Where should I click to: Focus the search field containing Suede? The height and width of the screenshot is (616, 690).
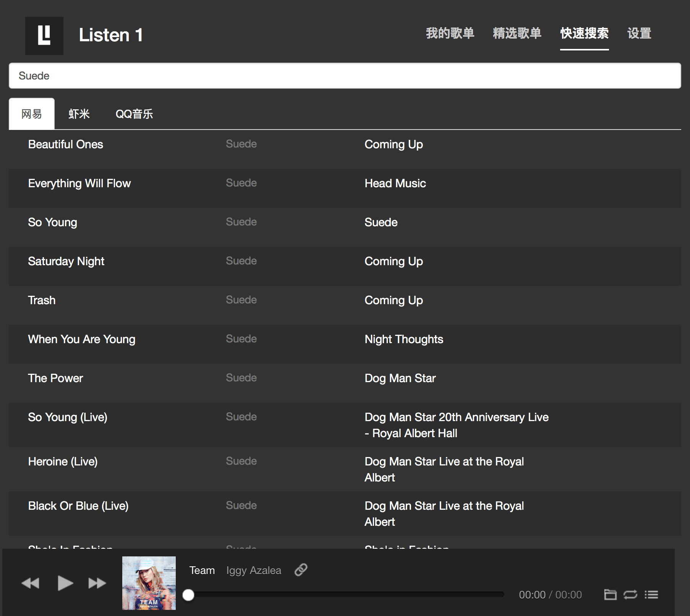[345, 76]
